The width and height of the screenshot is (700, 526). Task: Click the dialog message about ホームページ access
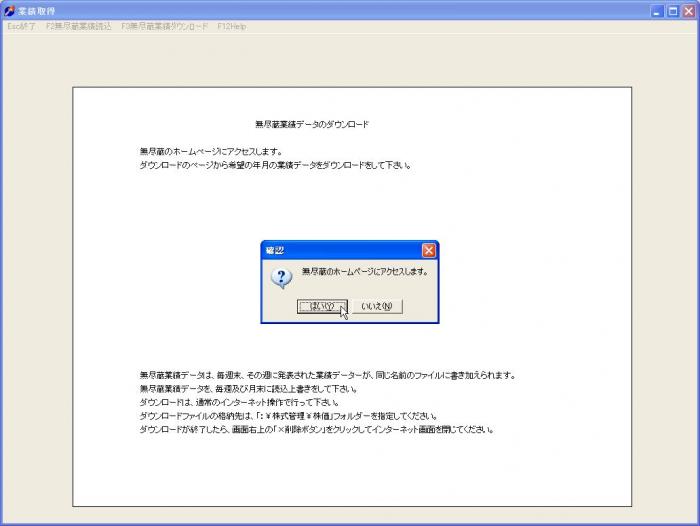tap(364, 272)
